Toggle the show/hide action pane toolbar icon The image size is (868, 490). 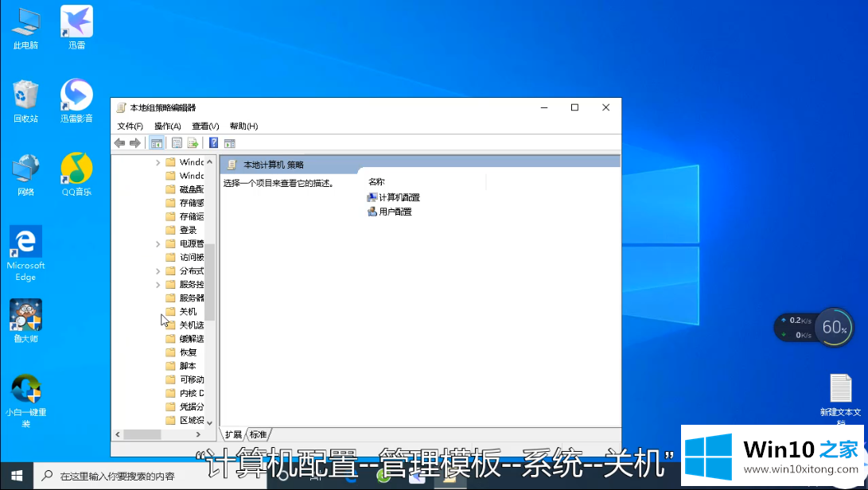pos(230,143)
